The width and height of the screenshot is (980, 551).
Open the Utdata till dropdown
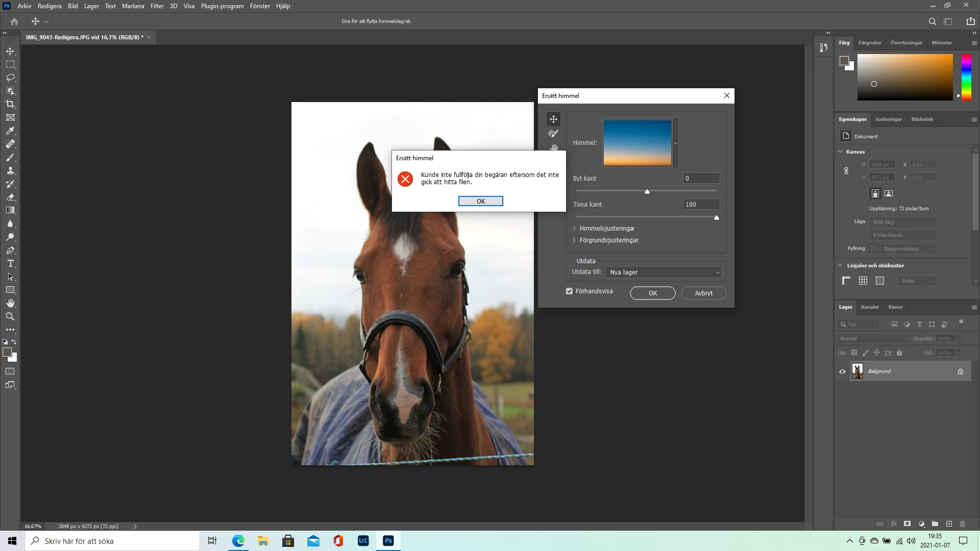coord(663,272)
